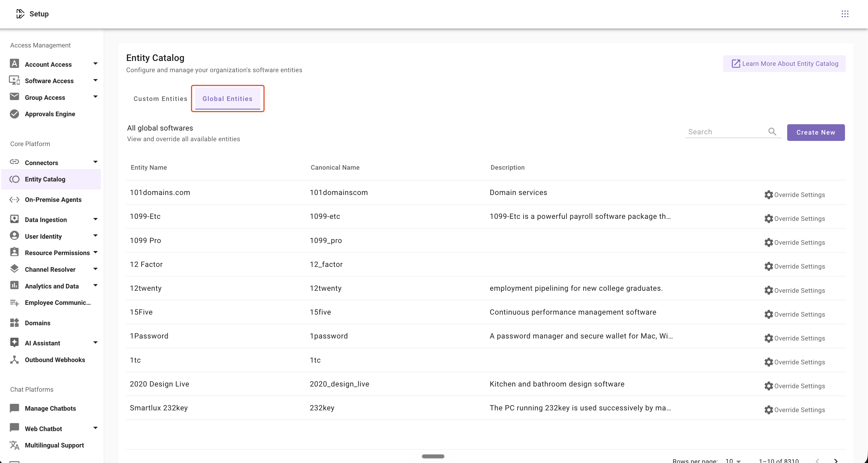Click the Entity Catalog sidebar icon
868x463 pixels.
(x=14, y=179)
